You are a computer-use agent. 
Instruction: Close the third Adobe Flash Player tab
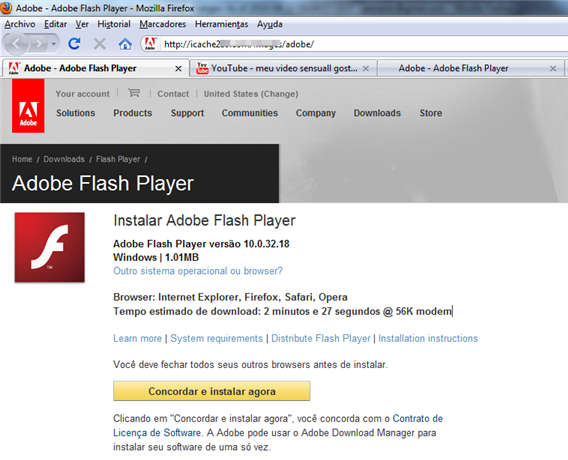[x=553, y=68]
